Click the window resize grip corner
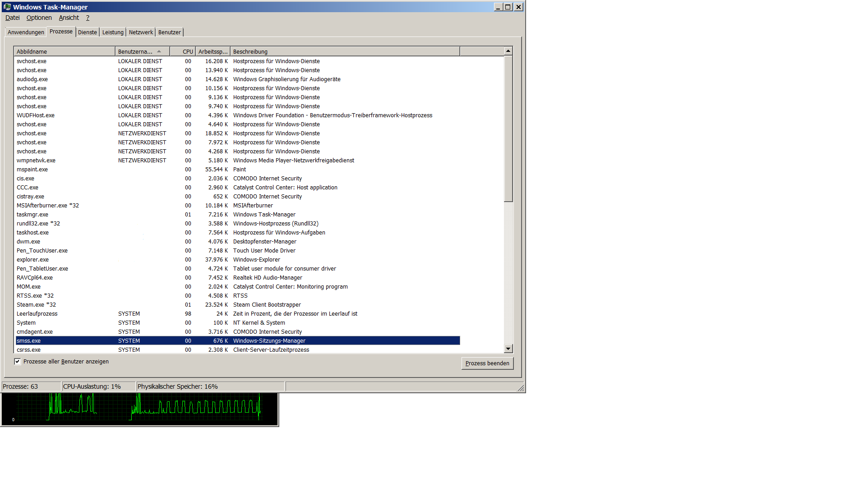868x487 pixels. click(x=521, y=388)
